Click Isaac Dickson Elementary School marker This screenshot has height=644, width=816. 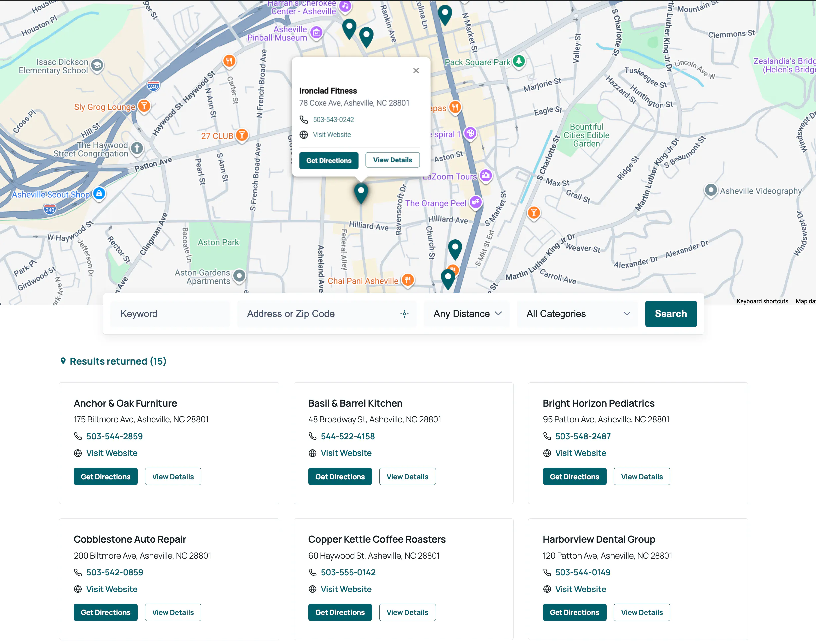coord(97,65)
